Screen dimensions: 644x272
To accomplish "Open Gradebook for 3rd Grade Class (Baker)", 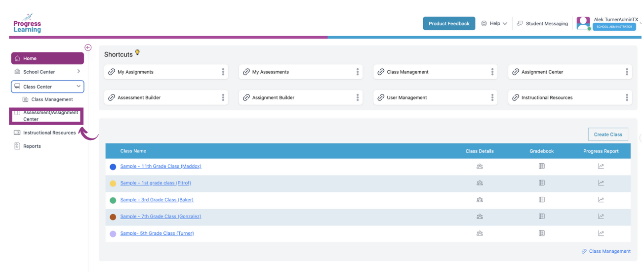I will tap(542, 200).
